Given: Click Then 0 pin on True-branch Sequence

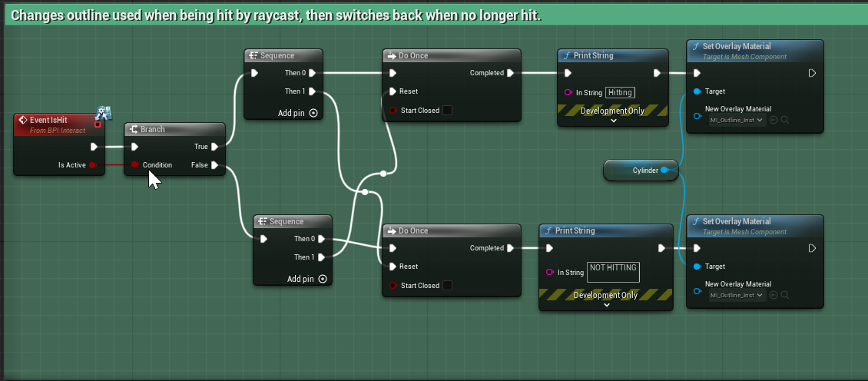Looking at the screenshot, I should (x=312, y=72).
